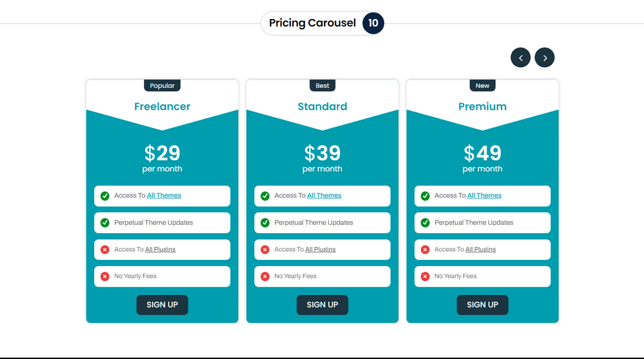Image resolution: width=644 pixels, height=359 pixels.
Task: Visit All Themes link in Premium card
Action: tap(484, 195)
